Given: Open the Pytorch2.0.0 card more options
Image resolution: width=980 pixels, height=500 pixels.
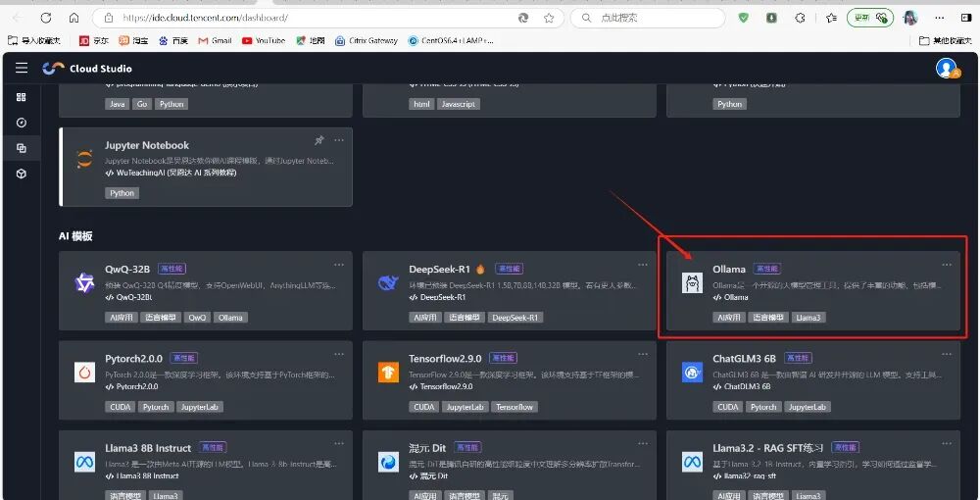Looking at the screenshot, I should coord(339,354).
